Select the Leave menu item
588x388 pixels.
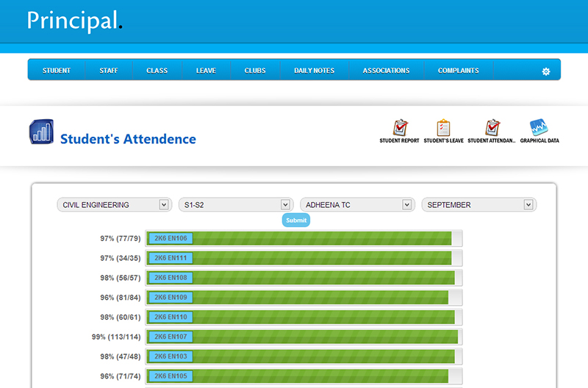coord(206,71)
